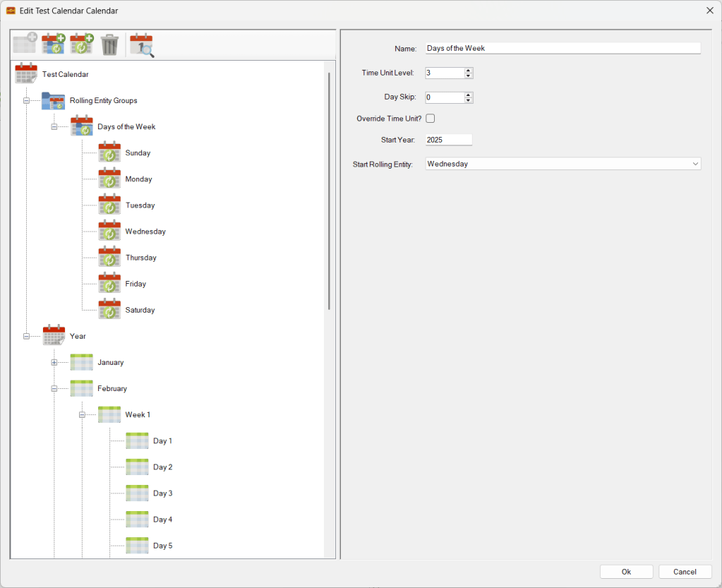
Task: Select Day 3 under Week 1
Action: click(162, 493)
